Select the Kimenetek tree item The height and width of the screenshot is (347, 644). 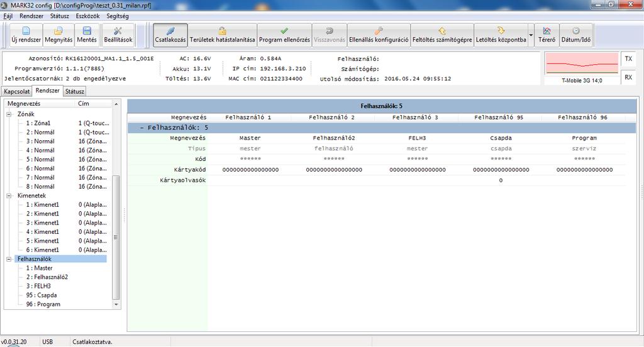31,196
